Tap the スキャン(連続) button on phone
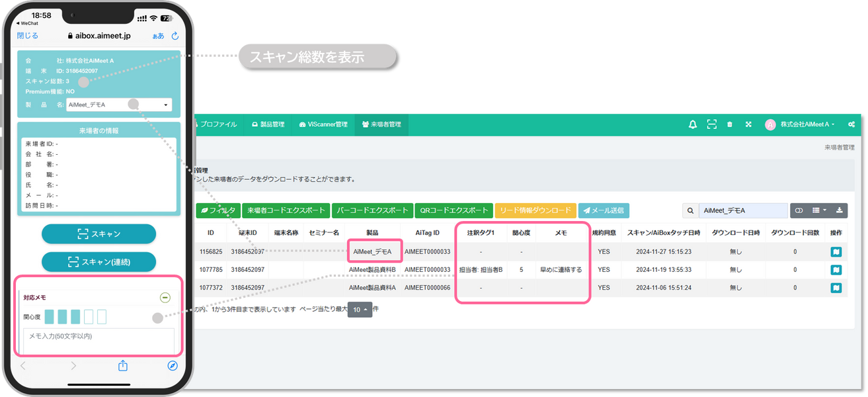 [99, 262]
